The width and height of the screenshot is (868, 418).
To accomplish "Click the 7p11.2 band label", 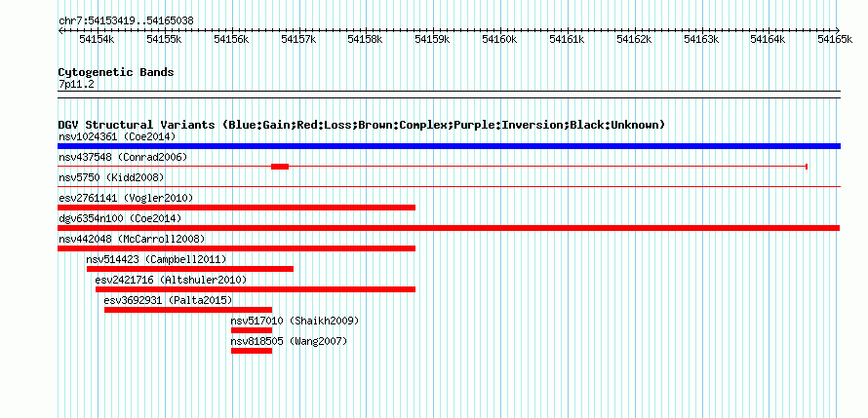I will pyautogui.click(x=76, y=84).
